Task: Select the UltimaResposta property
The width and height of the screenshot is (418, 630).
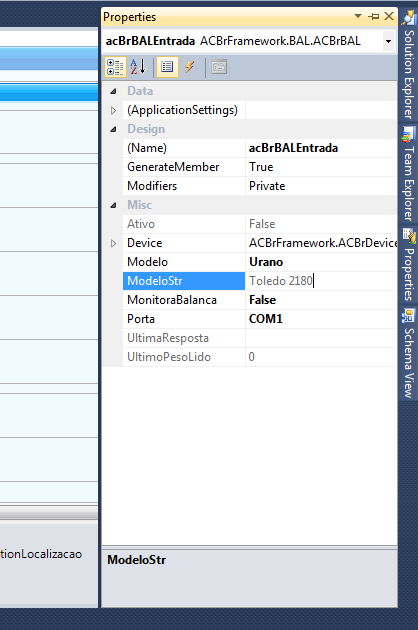Action: (x=184, y=338)
